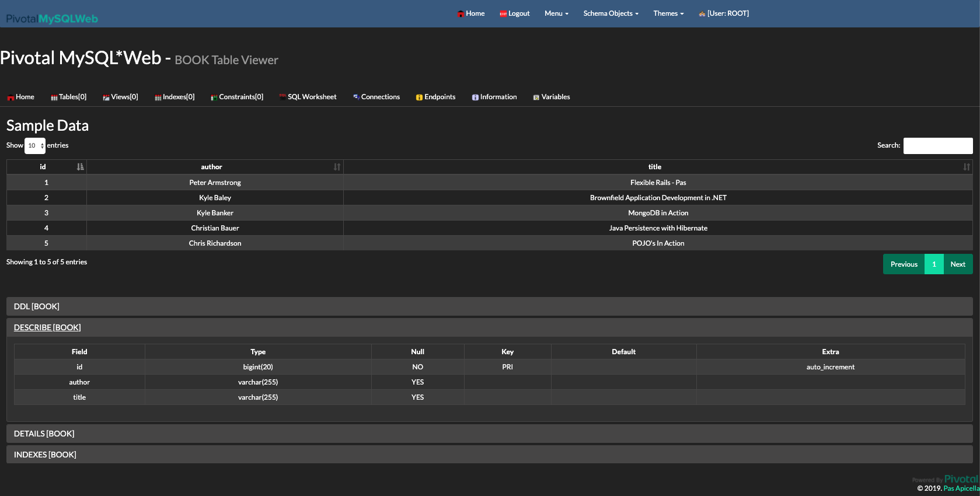
Task: Click 'Java Persistence with Hibernate' cell
Action: (658, 228)
